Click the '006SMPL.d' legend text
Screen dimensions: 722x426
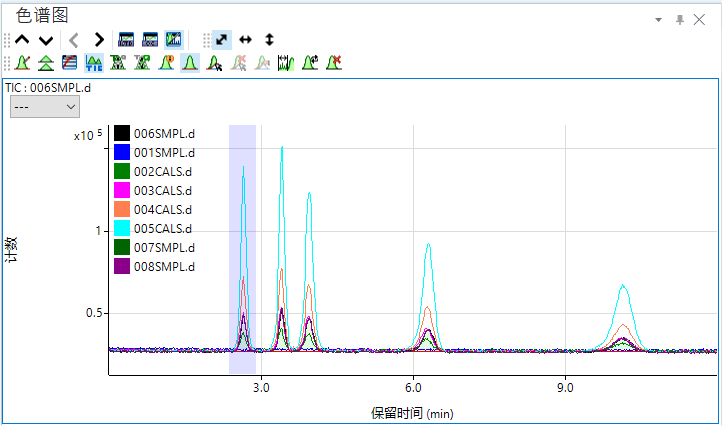coord(164,134)
